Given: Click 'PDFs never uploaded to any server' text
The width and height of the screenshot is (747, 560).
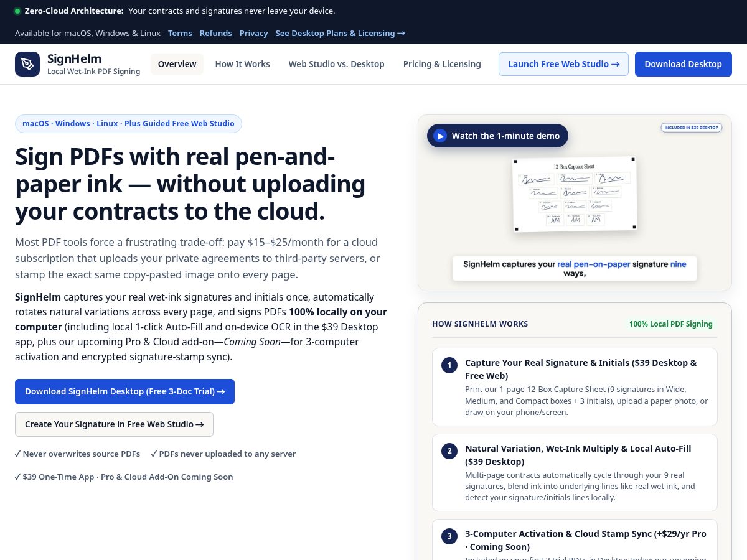Looking at the screenshot, I should (223, 454).
